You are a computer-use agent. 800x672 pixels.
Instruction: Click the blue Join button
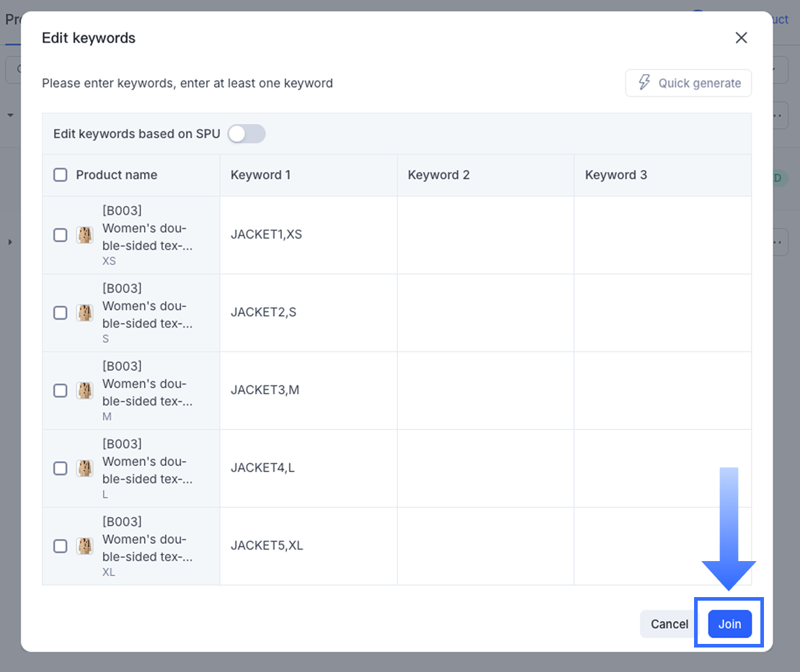coord(729,624)
